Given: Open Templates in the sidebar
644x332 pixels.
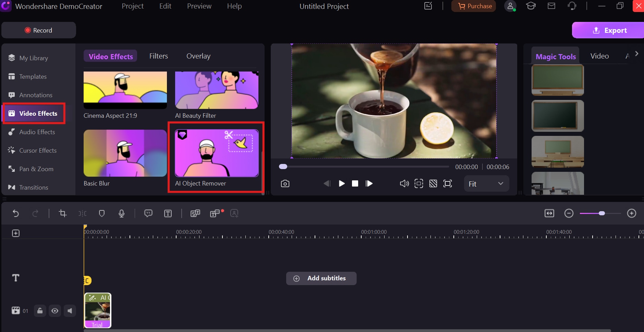Looking at the screenshot, I should coord(33,77).
